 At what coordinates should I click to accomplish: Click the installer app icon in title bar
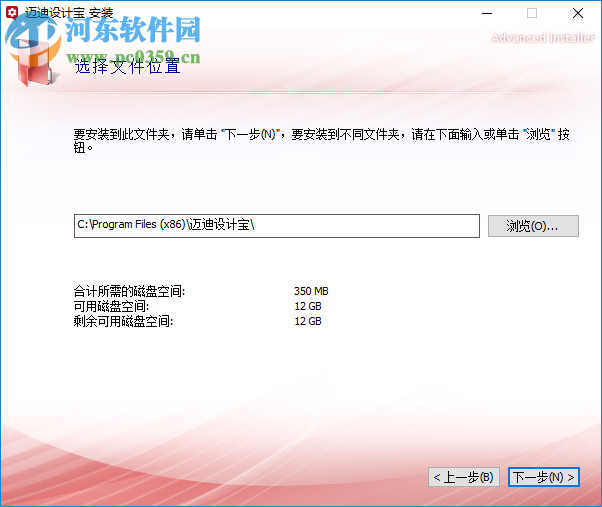(x=12, y=13)
